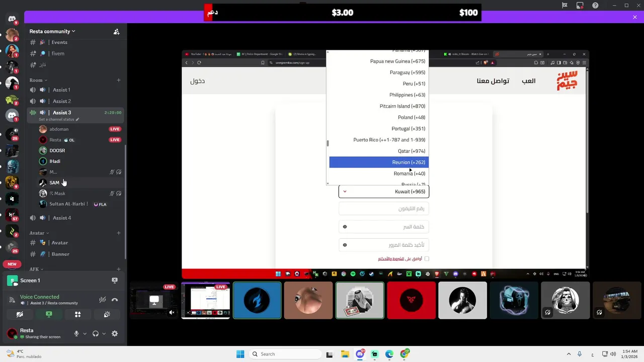Viewport: 644px width, 362px height.
Task: Open Discord from Windows taskbar
Action: point(360,354)
